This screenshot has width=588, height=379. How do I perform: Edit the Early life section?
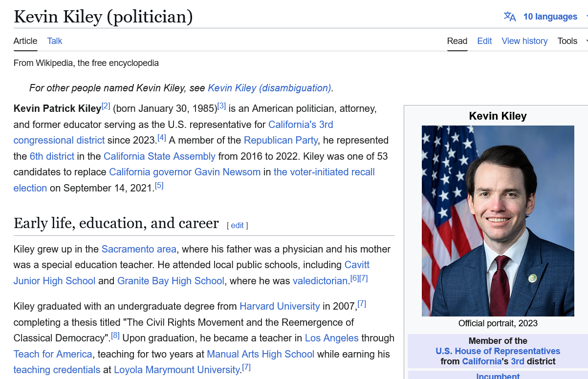coord(238,225)
